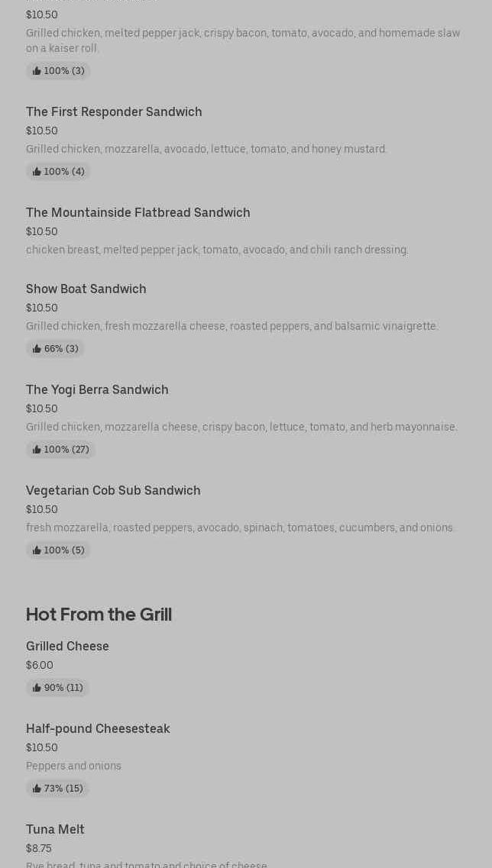Click the Mountainside Flatbread chili ranch description
This screenshot has height=868, width=492.
tap(217, 250)
